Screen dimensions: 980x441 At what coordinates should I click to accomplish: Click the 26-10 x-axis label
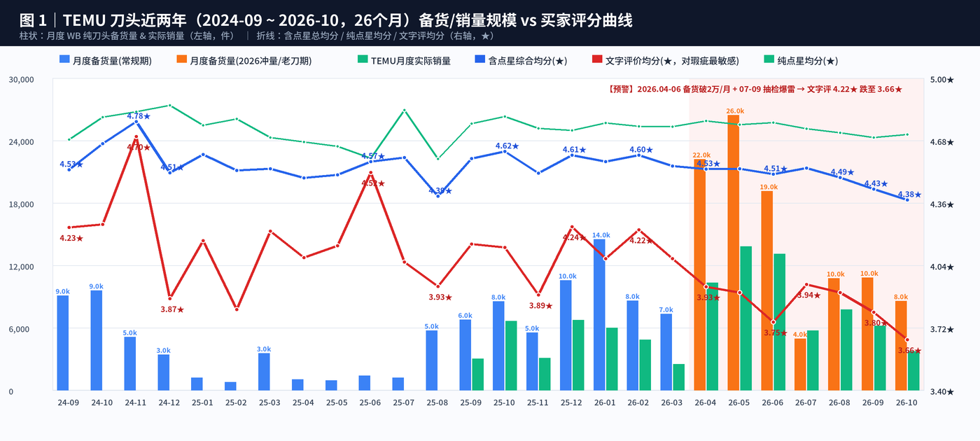pos(907,402)
